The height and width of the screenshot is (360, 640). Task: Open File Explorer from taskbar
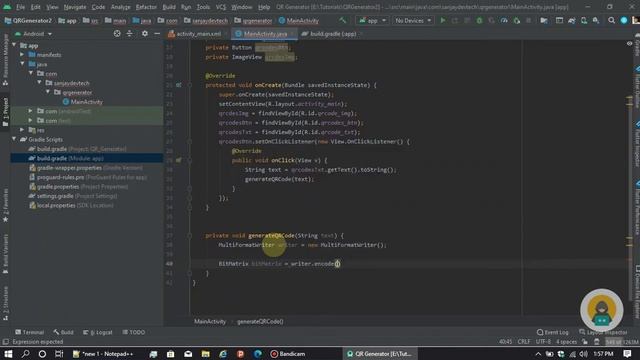(205, 353)
